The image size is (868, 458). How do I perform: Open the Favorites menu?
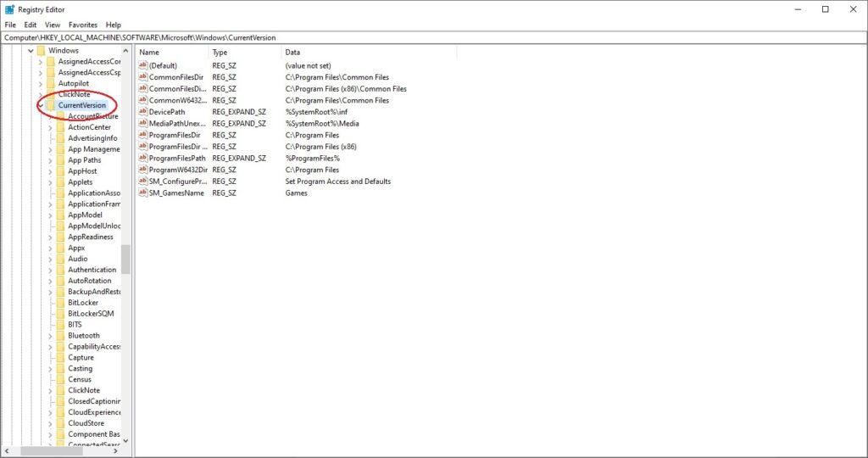point(82,25)
